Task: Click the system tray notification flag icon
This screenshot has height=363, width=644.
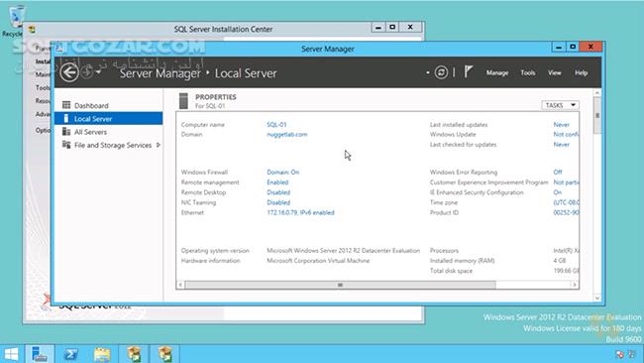Action: [x=620, y=354]
